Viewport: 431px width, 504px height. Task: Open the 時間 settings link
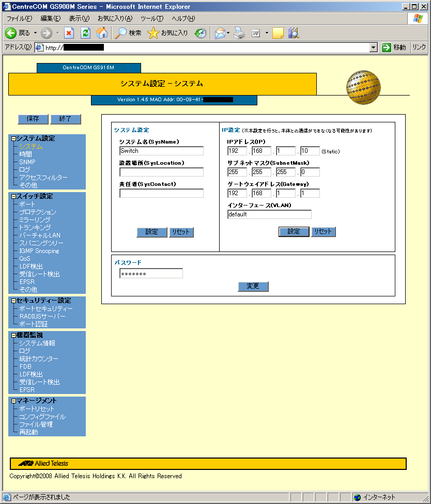(x=26, y=154)
